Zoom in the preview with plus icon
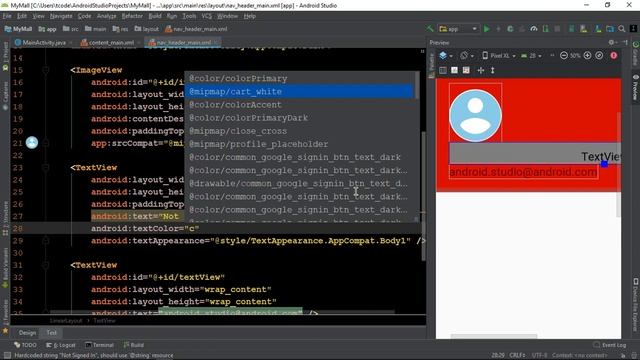640x360 pixels. (x=587, y=56)
